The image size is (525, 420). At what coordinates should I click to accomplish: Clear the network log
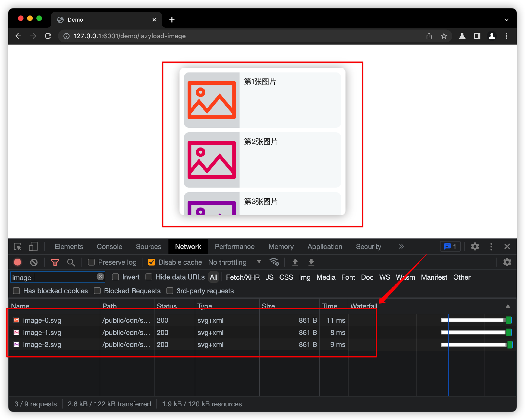point(34,262)
